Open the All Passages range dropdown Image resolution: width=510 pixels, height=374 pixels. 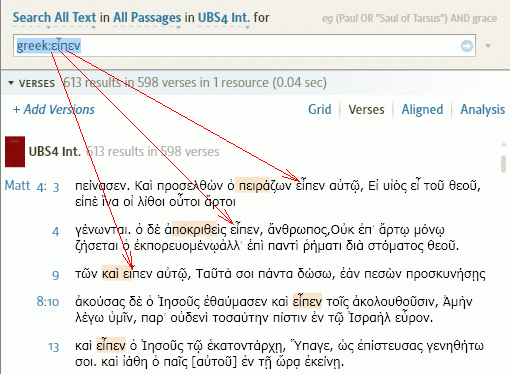pos(147,18)
